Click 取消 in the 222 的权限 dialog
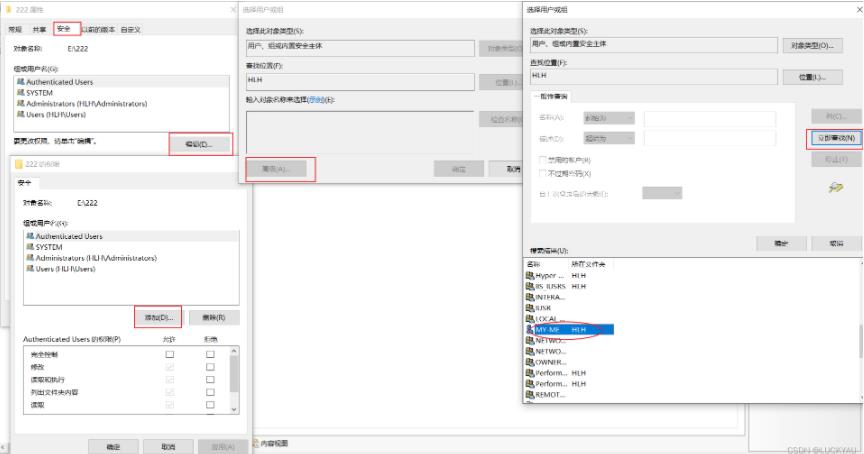This screenshot has width=864, height=454. [x=168, y=447]
